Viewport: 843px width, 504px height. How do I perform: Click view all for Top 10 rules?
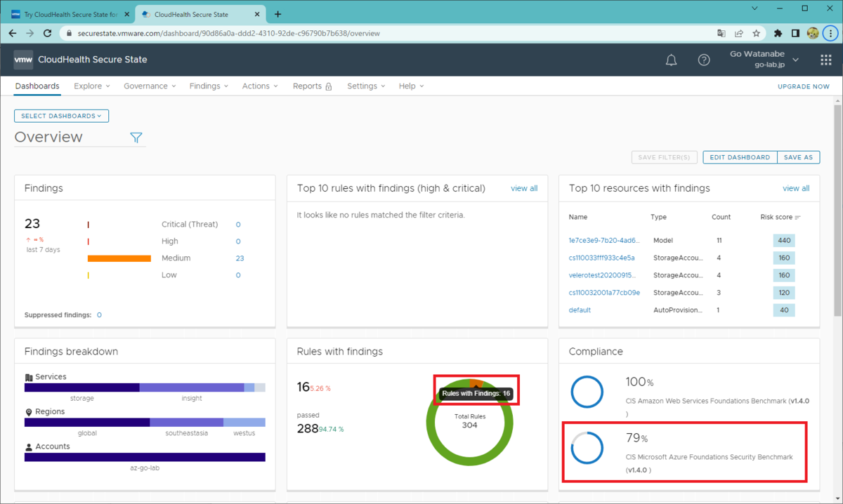[524, 188]
